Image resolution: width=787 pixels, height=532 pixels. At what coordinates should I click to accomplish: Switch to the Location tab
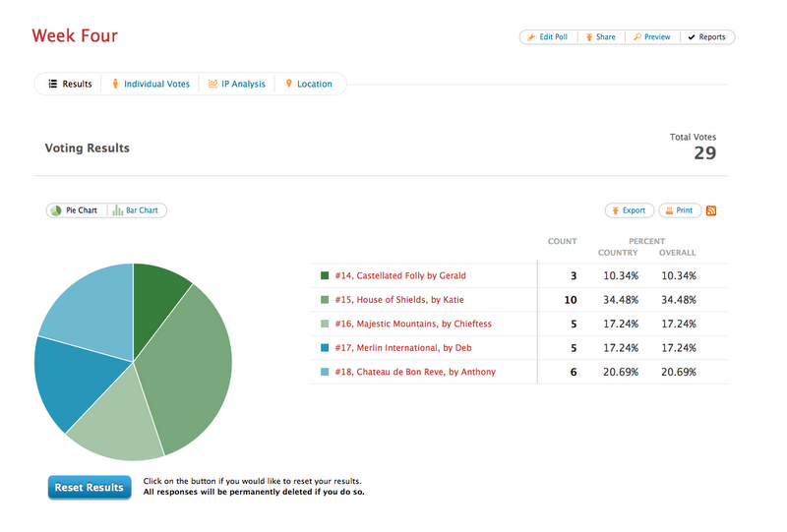(309, 84)
